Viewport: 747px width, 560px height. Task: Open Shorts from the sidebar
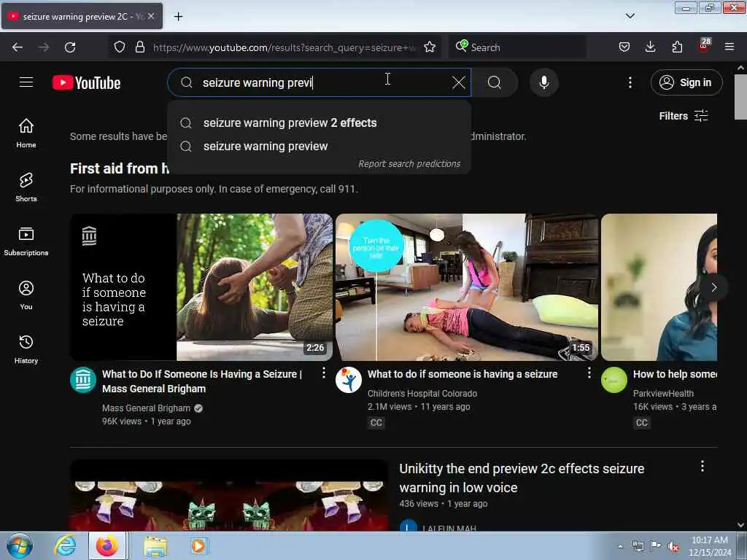(x=26, y=187)
